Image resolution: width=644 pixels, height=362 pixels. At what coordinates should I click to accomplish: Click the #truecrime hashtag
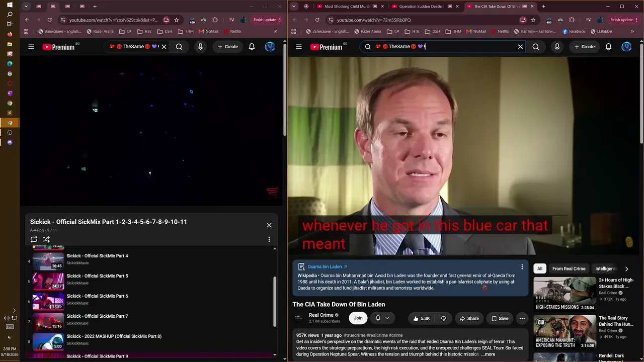pos(355,335)
